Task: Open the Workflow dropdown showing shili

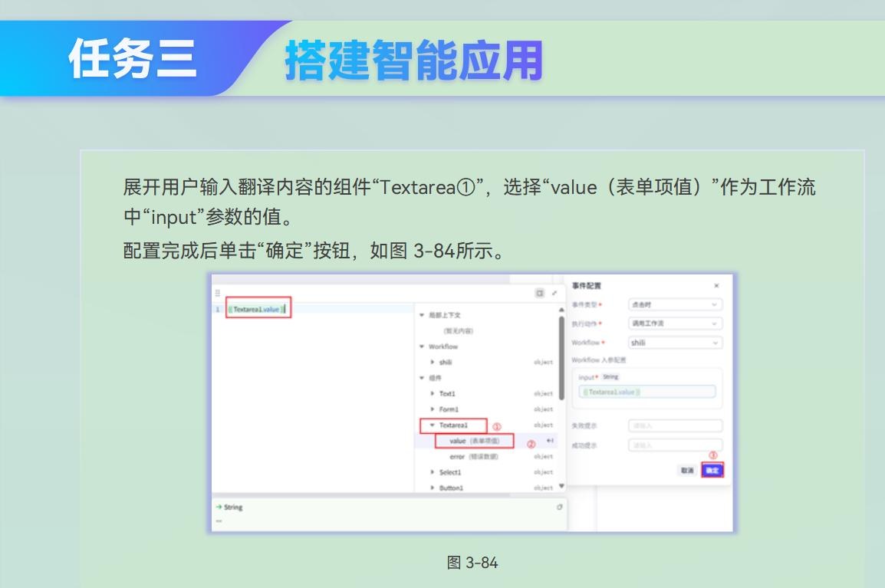Action: [x=675, y=343]
